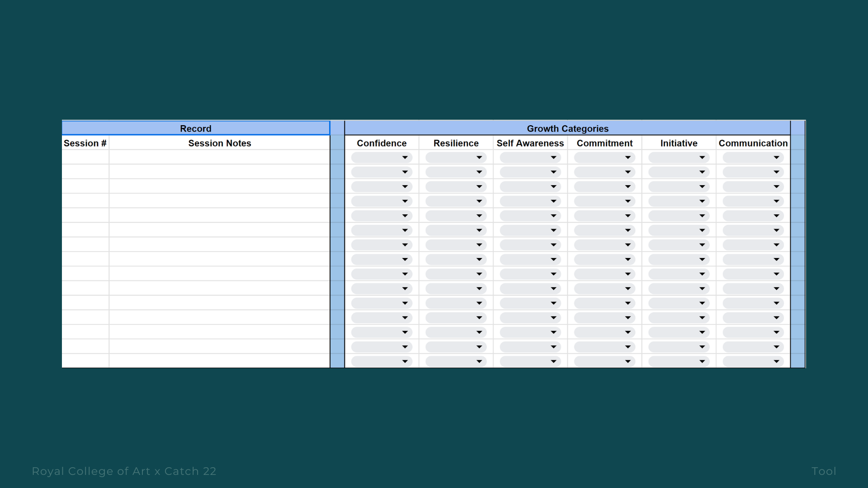Screen dimensions: 868x488
Task: Click Royal College of Art footer text
Action: pyautogui.click(x=124, y=471)
